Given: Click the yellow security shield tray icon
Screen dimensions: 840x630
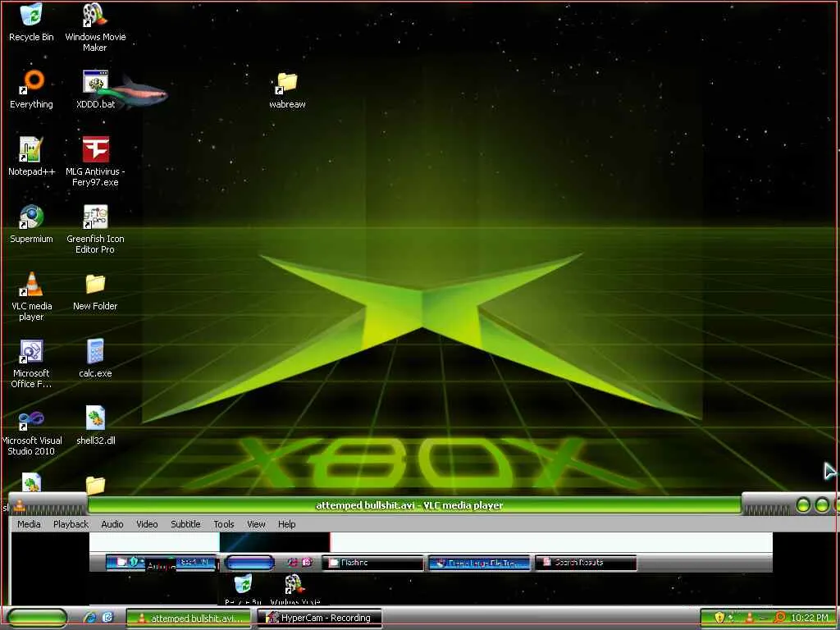Looking at the screenshot, I should (x=719, y=618).
